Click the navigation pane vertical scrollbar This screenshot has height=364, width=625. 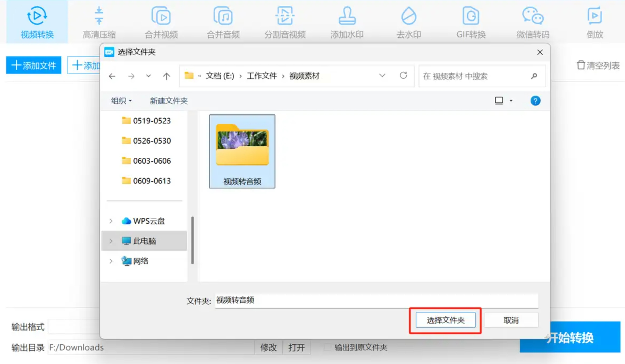coord(192,240)
